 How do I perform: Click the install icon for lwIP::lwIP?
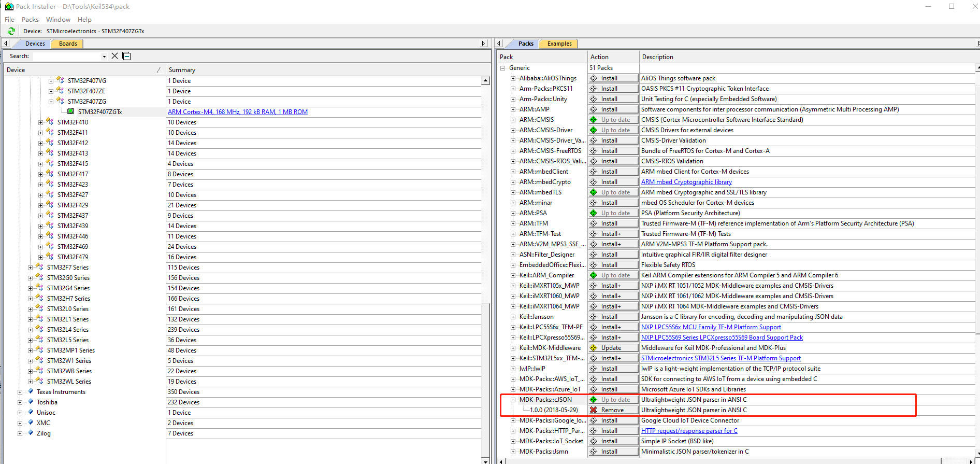click(594, 369)
